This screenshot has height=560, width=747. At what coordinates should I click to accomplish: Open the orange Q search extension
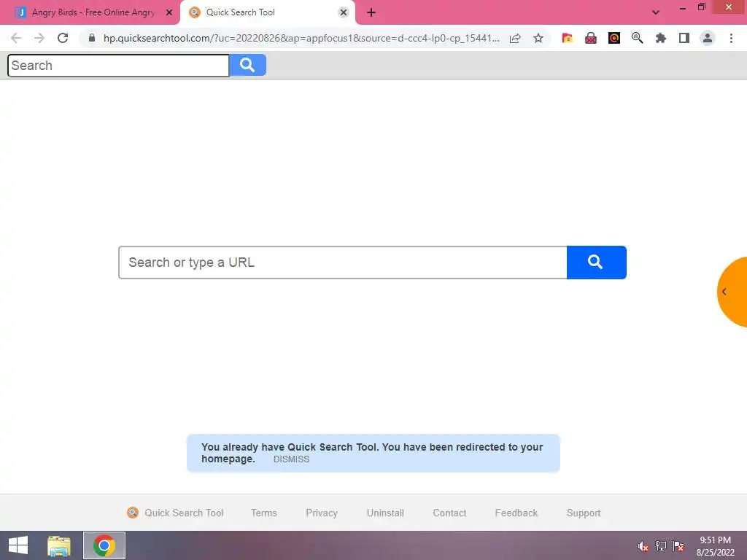click(x=614, y=38)
